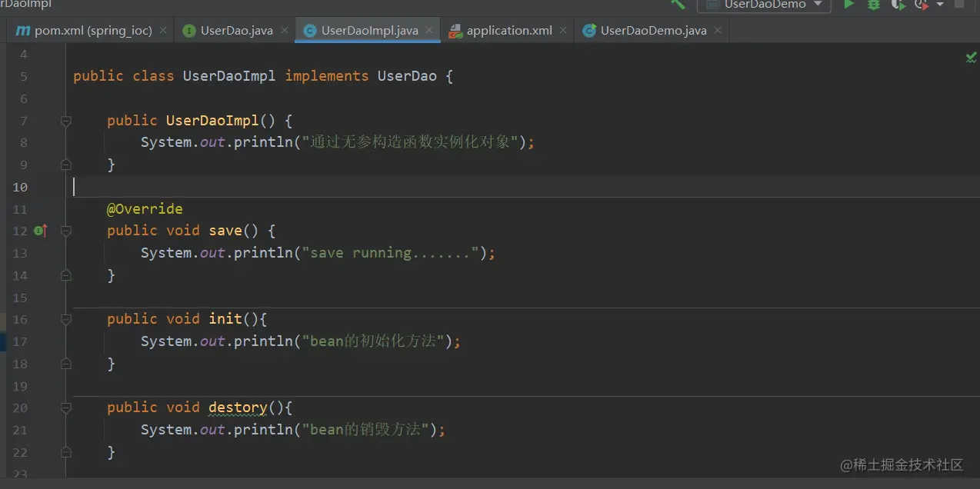Click the "save running......." string literal
This screenshot has width=980, height=489.
(x=391, y=253)
